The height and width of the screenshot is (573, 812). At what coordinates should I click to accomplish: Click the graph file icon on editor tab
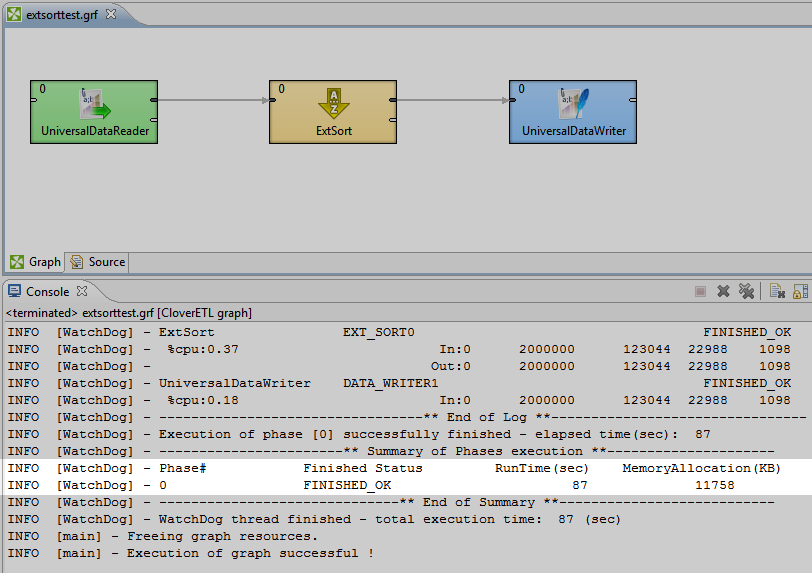(14, 15)
